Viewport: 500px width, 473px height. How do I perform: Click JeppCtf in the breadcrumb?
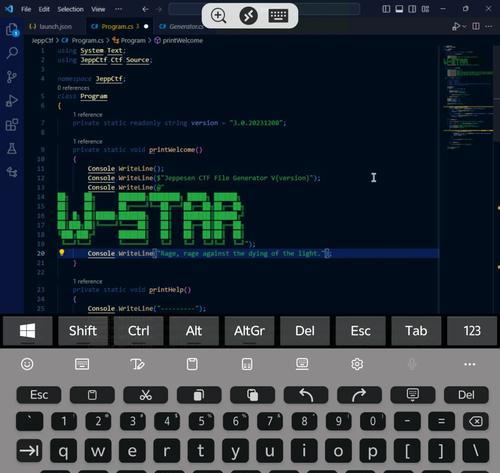tap(42, 40)
